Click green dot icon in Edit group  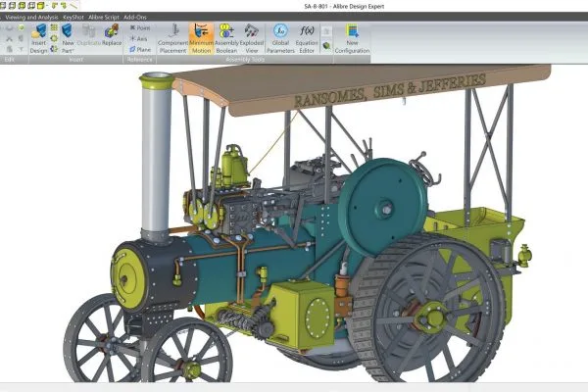22,27
